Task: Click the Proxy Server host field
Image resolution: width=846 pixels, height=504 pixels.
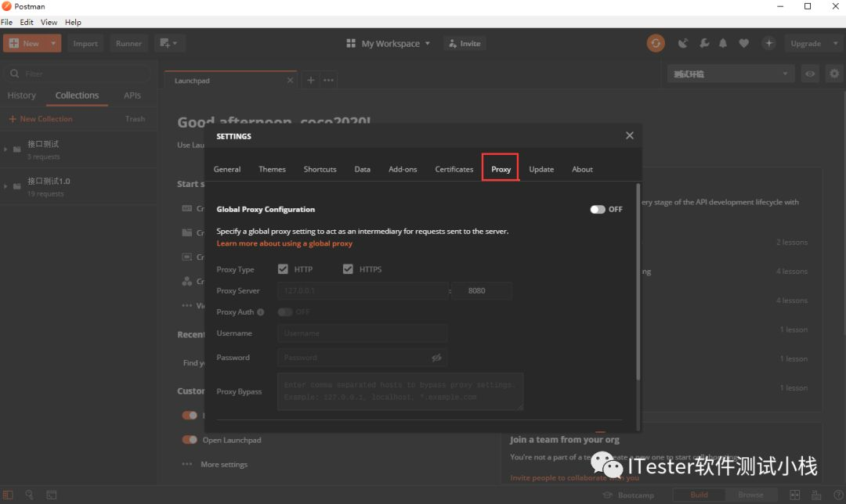Action: (363, 290)
